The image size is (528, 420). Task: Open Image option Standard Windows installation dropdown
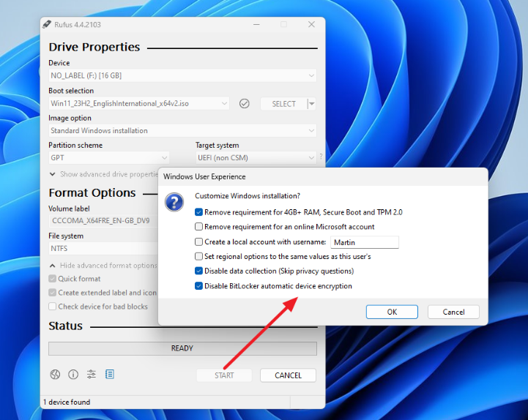(x=182, y=130)
